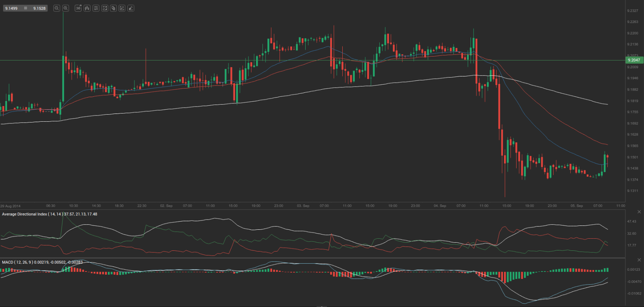Click the 9.1528 buy price
The width and height of the screenshot is (644, 307).
(39, 8)
